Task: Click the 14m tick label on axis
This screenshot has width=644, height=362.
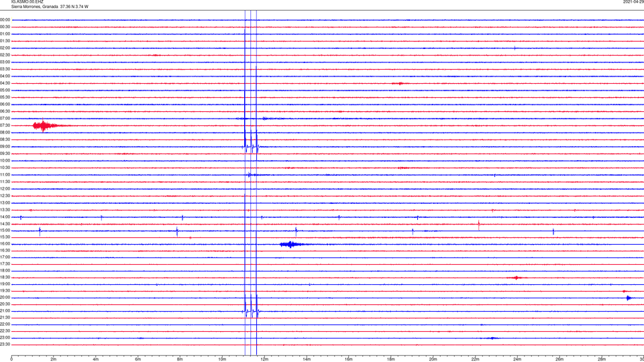Action: pos(307,359)
